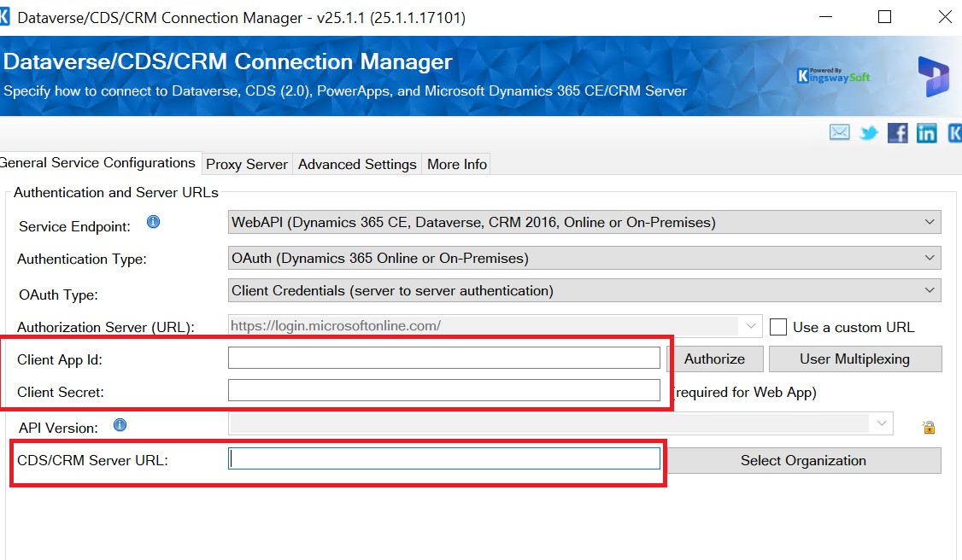The width and height of the screenshot is (962, 560).
Task: Expand the Authorization Server URL dropdown
Action: click(x=751, y=326)
